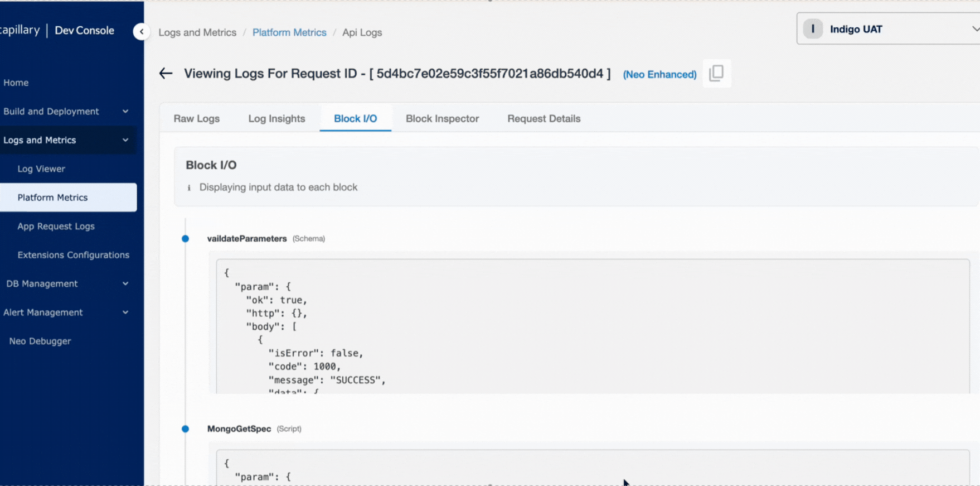Click the Platform Metrics breadcrumb link
The height and width of the screenshot is (486, 980).
click(289, 32)
